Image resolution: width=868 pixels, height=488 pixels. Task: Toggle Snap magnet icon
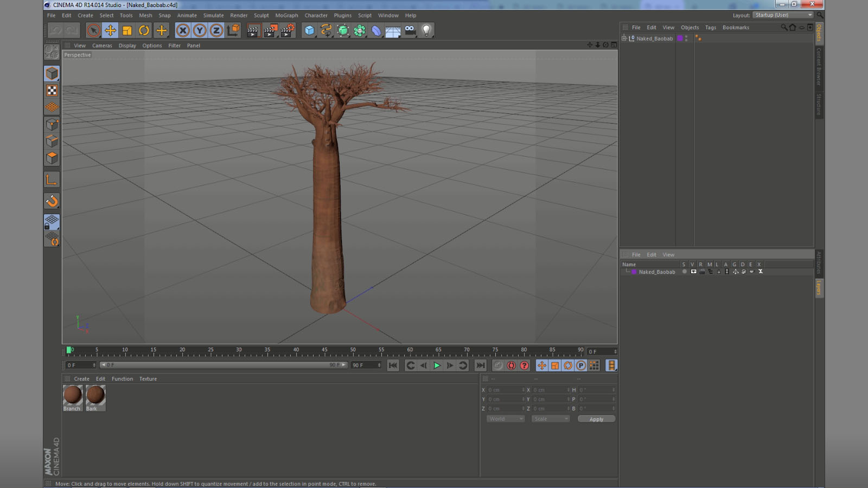[52, 201]
